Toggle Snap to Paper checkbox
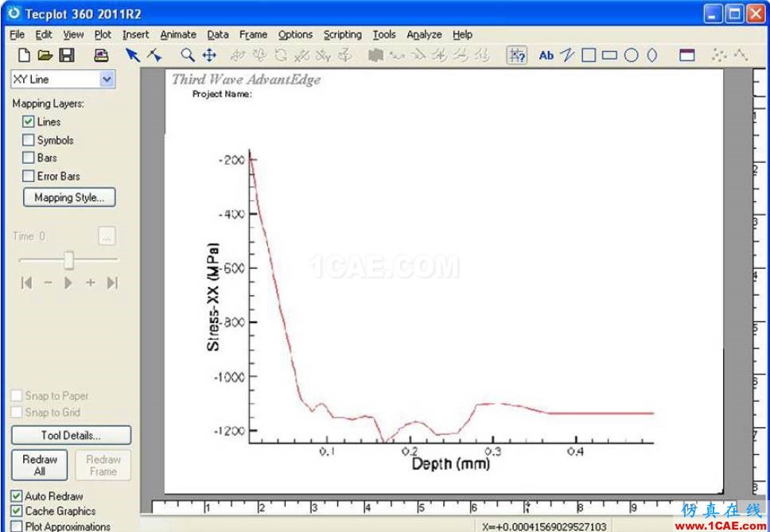770x532 pixels. coord(17,395)
